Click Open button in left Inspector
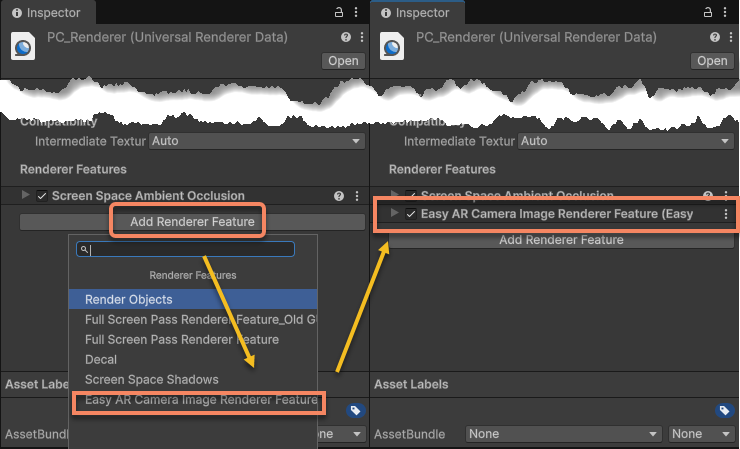This screenshot has height=449, width=740. (x=343, y=61)
